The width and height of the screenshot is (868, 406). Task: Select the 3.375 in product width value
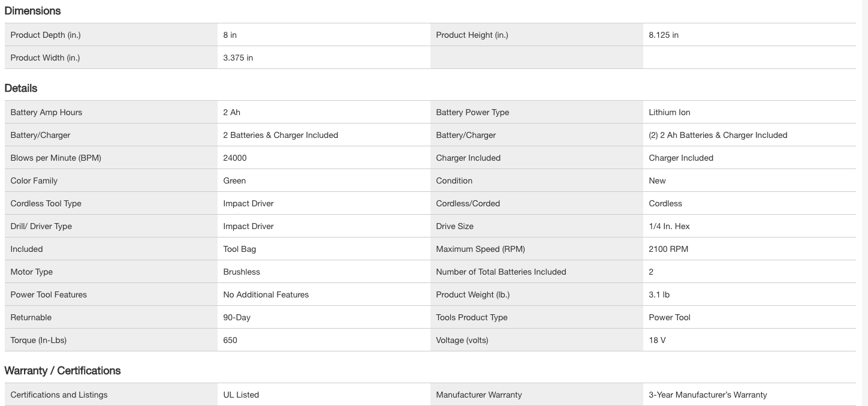pyautogui.click(x=238, y=58)
